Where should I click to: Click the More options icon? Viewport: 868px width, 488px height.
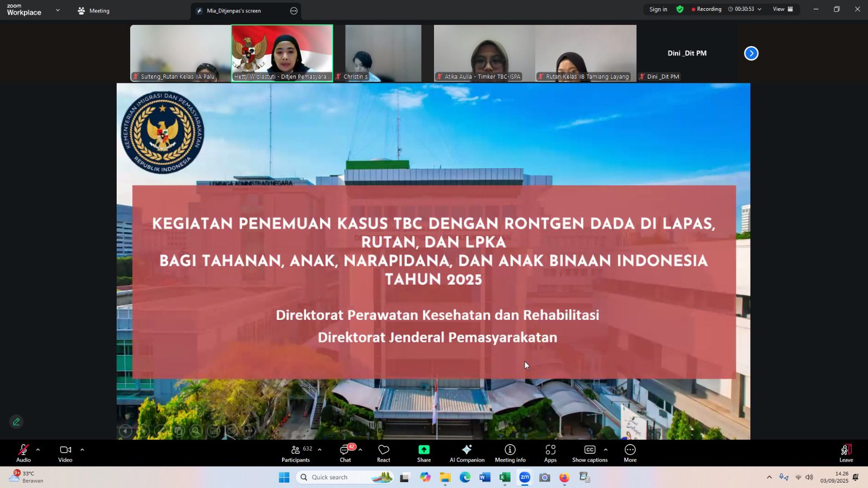[x=630, y=453]
